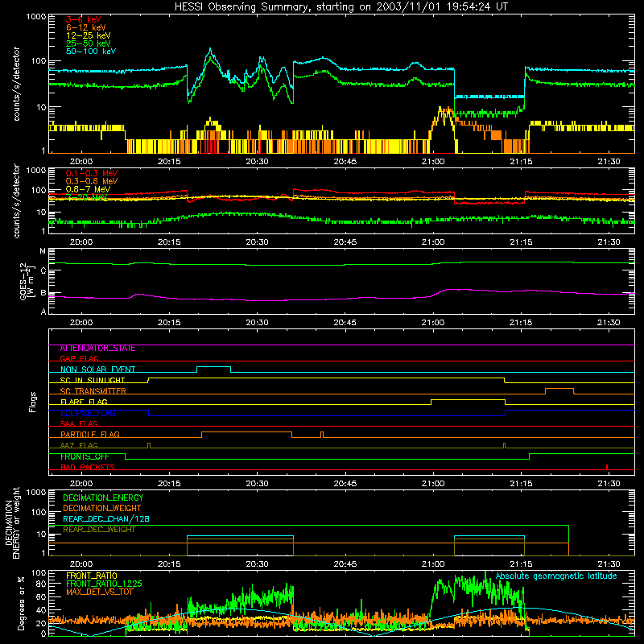This screenshot has width=644, height=644.
Task: Click the FRONTS_OFF flag label
Action: tap(85, 456)
